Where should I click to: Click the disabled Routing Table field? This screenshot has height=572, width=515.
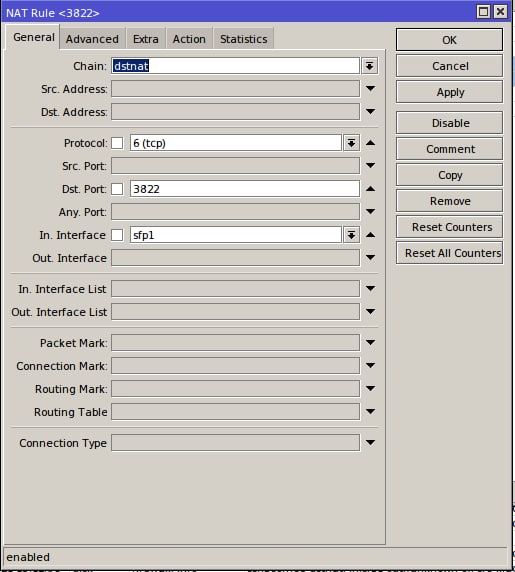(x=236, y=412)
